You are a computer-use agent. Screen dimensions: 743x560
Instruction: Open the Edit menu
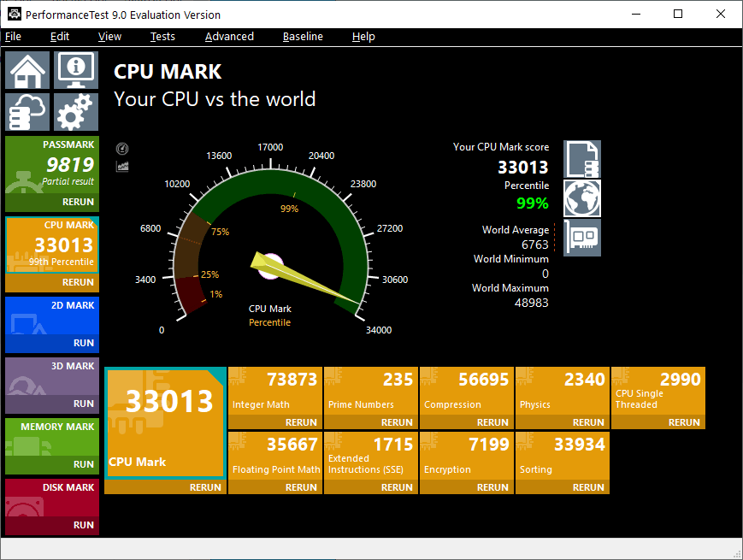(x=60, y=37)
